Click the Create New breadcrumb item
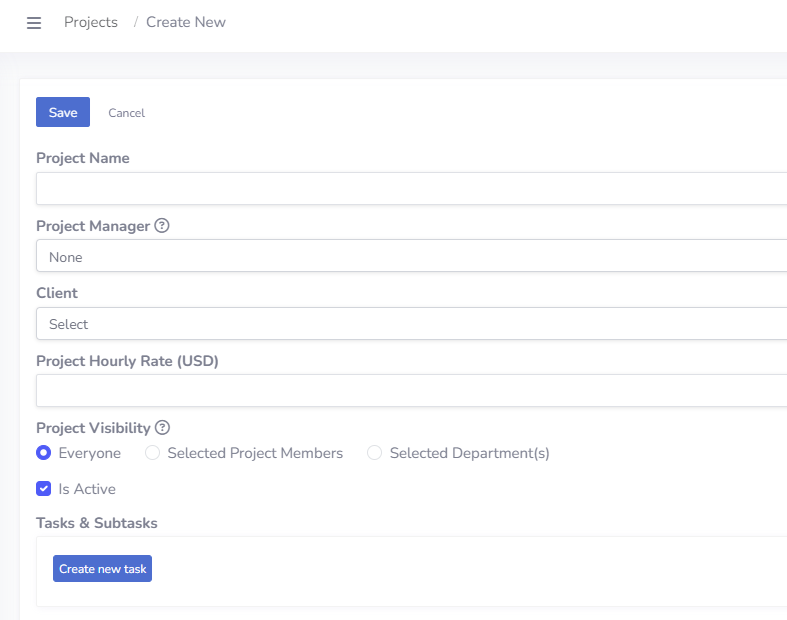The height and width of the screenshot is (620, 787). tap(186, 22)
